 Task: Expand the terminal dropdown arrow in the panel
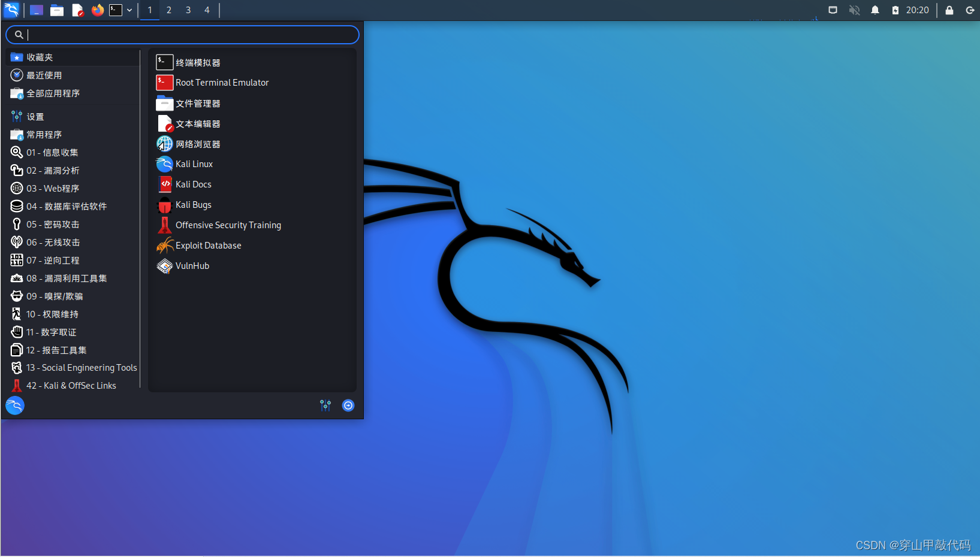point(129,10)
